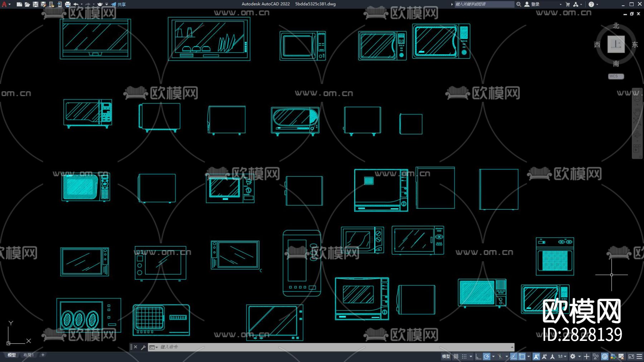This screenshot has height=362, width=644.
Task: Open command line customize wrench icon
Action: [x=143, y=347]
